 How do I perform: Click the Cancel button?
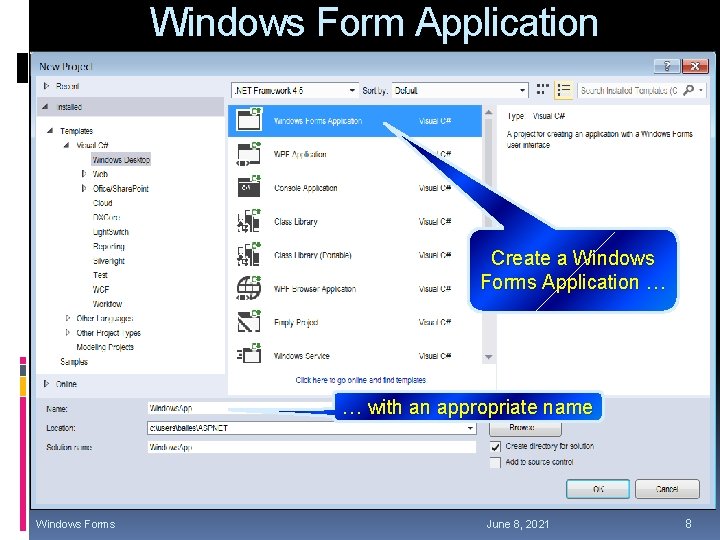667,489
